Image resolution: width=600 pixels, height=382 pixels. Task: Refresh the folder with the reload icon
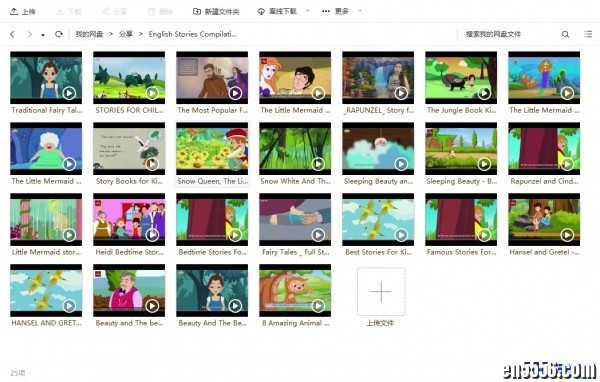(59, 34)
